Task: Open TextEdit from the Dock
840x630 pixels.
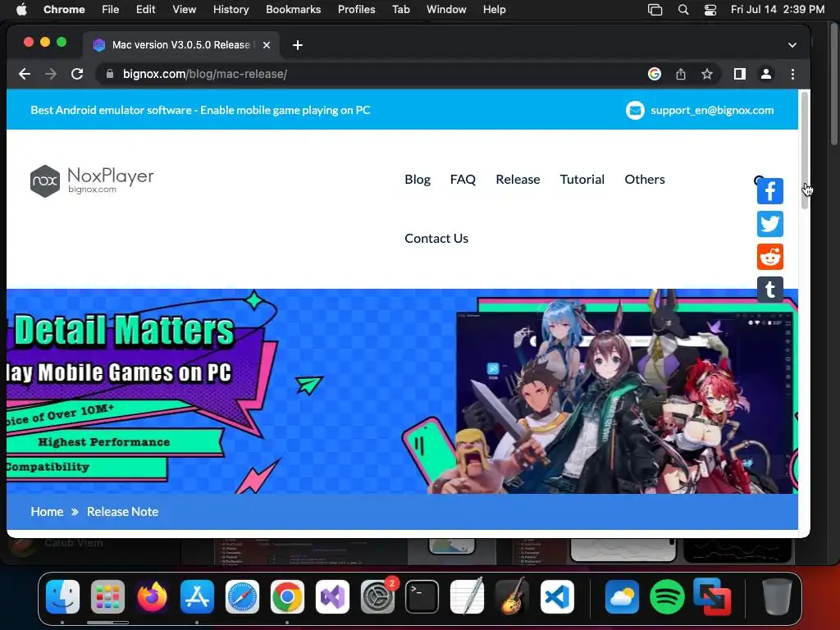Action: [467, 597]
